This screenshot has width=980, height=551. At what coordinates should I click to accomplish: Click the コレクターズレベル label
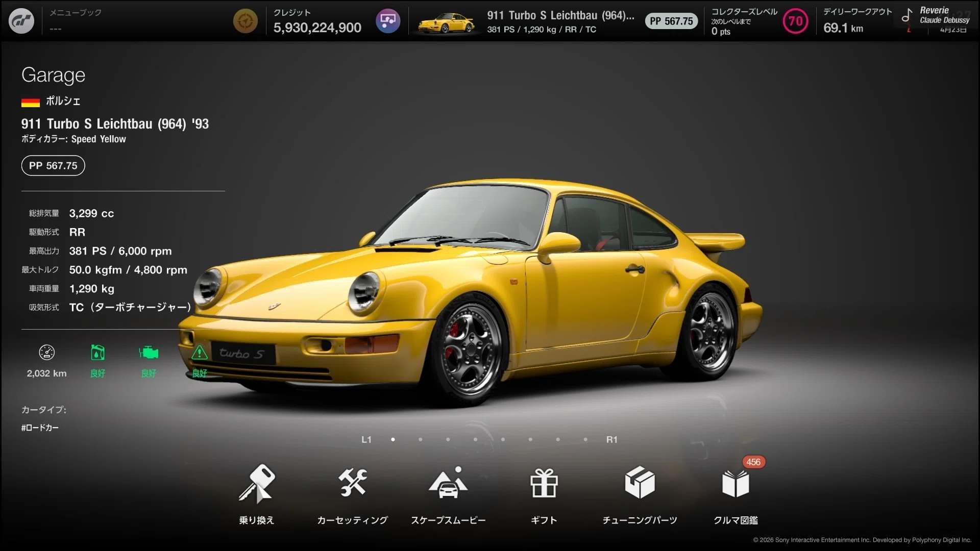744,12
